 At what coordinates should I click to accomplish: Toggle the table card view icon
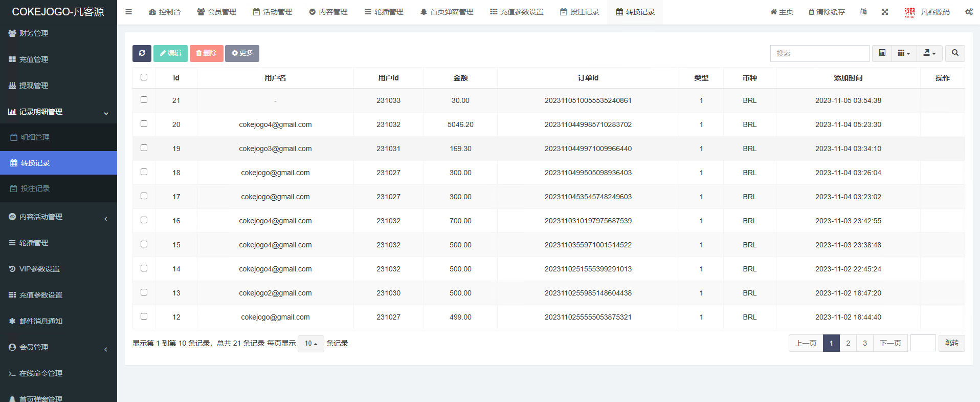[x=882, y=53]
